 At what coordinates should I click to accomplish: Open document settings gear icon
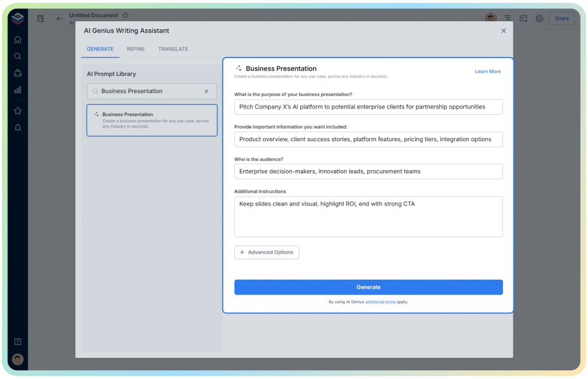point(539,18)
